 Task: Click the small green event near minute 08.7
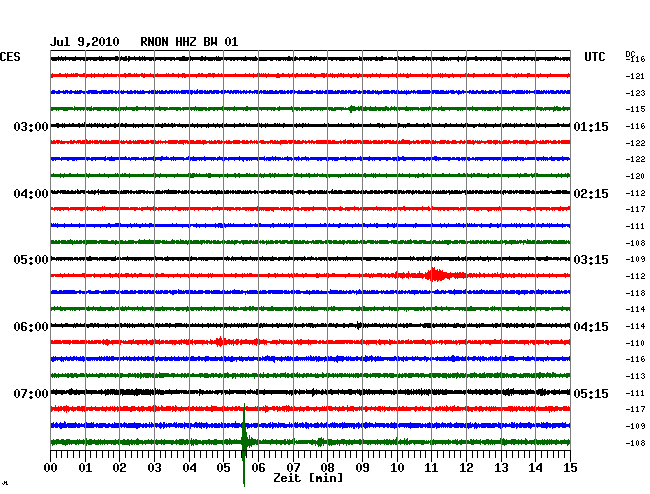tap(351, 109)
